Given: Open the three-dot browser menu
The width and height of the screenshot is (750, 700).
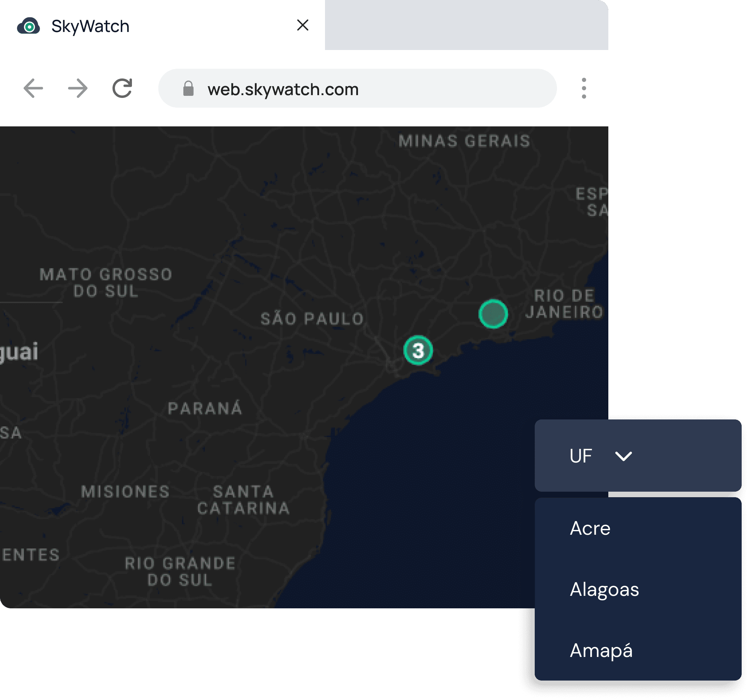Looking at the screenshot, I should (x=584, y=88).
